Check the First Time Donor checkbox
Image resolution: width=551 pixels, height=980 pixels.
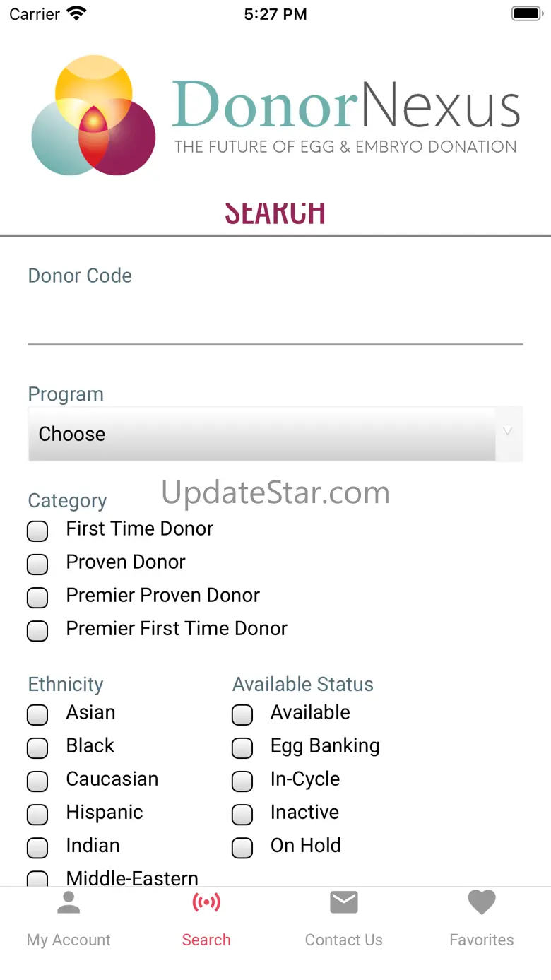pyautogui.click(x=37, y=531)
